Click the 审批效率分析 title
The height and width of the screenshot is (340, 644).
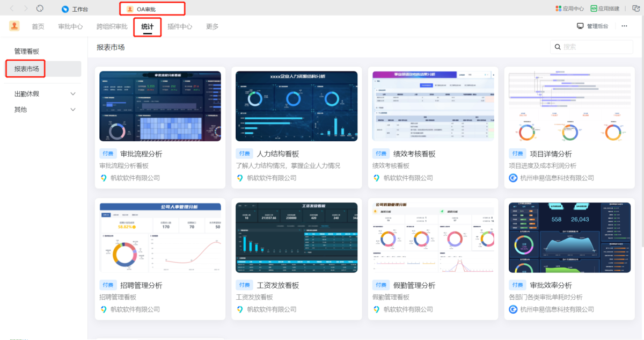click(x=551, y=285)
